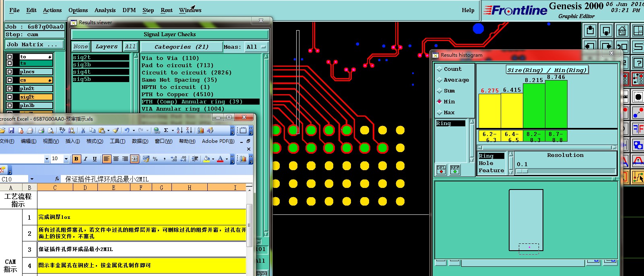Screen dimensions: 644x276
Task: Click Percent Style icon in Excel
Action: click(x=155, y=159)
